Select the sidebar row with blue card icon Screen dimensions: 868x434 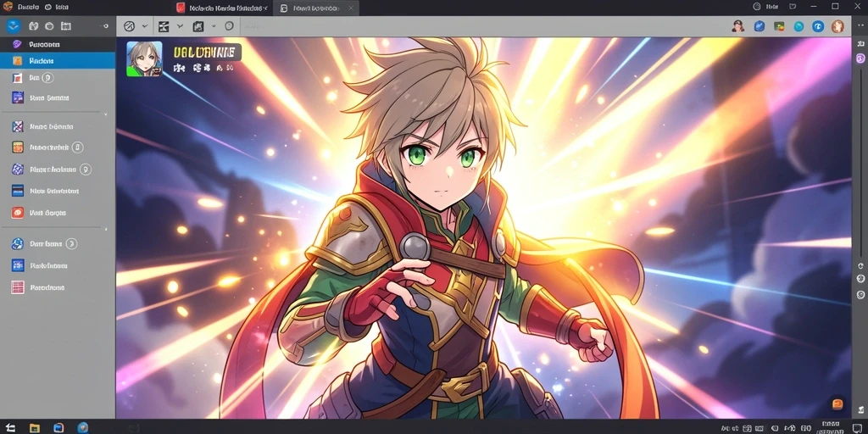coord(58,191)
